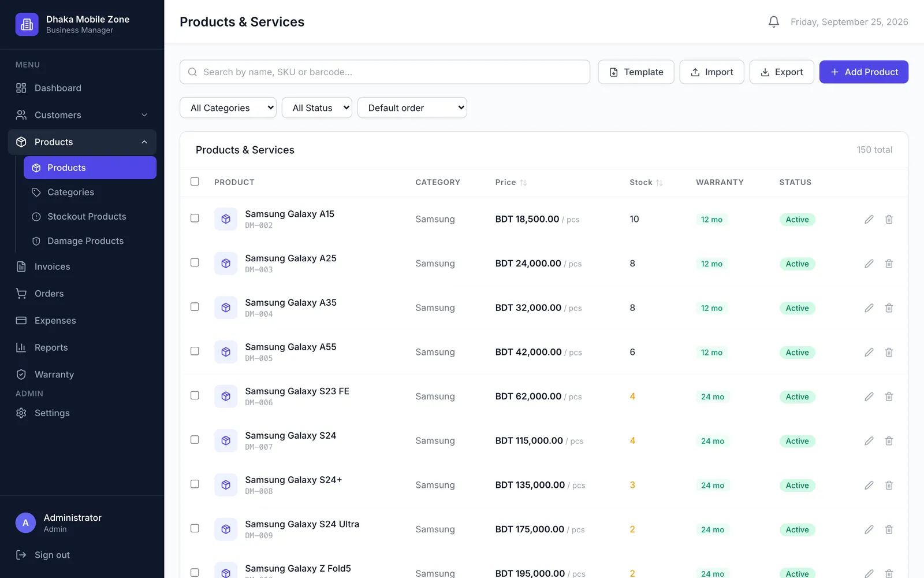Screen dimensions: 924x578
Task: Edit the Samsung Galaxy S23 FE row with the pencil icon
Action: [869, 397]
